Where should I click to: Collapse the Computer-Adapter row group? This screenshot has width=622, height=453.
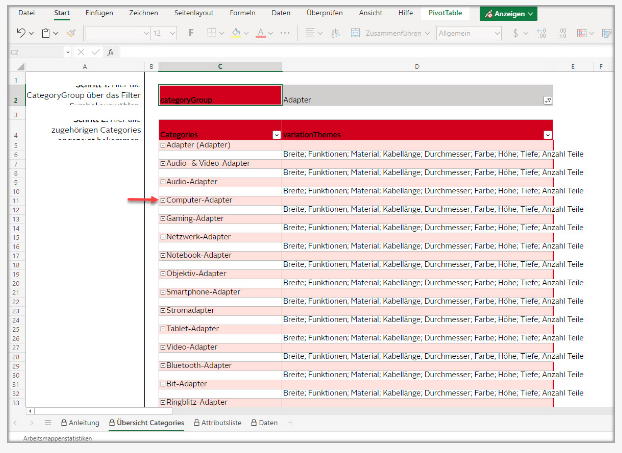(163, 201)
